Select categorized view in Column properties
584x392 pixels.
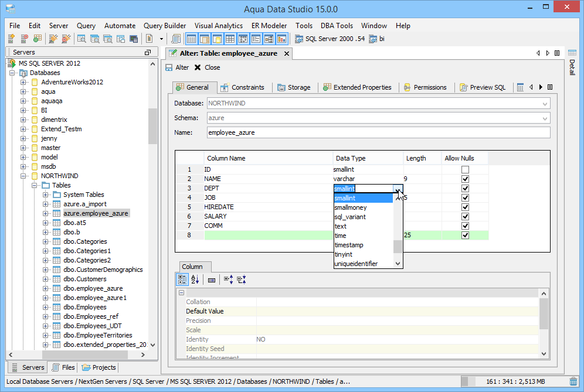pyautogui.click(x=182, y=279)
